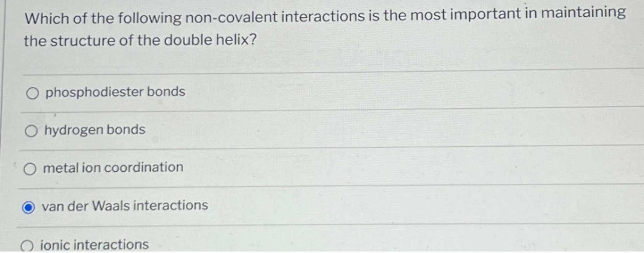
Task: Click the word "Which" starting the question
Action: pos(47,19)
